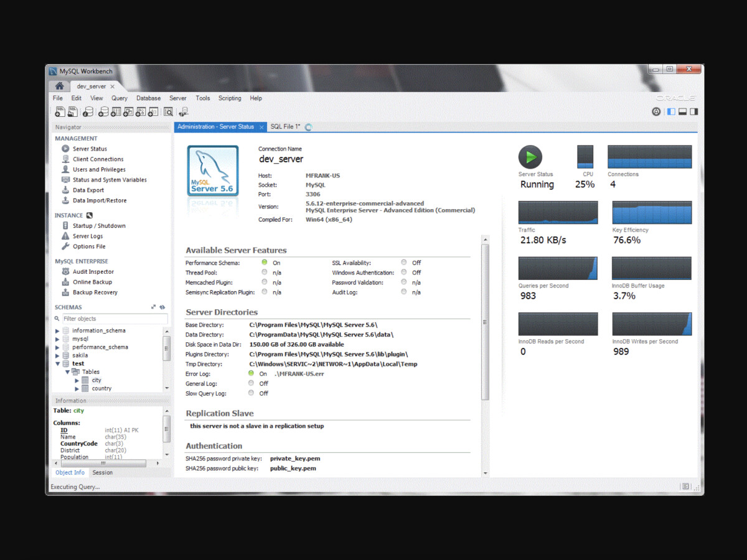Click the green Server Status running icon
The image size is (747, 560).
[530, 157]
